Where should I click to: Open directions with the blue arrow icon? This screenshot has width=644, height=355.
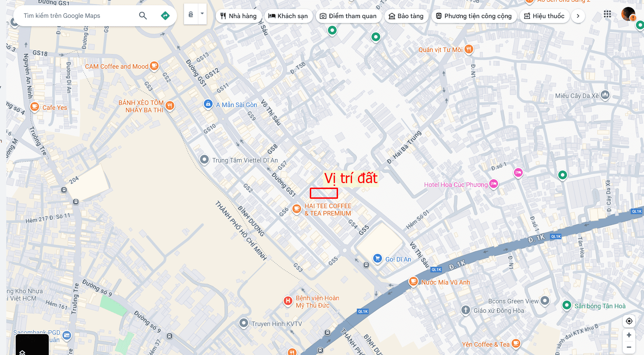pos(165,16)
